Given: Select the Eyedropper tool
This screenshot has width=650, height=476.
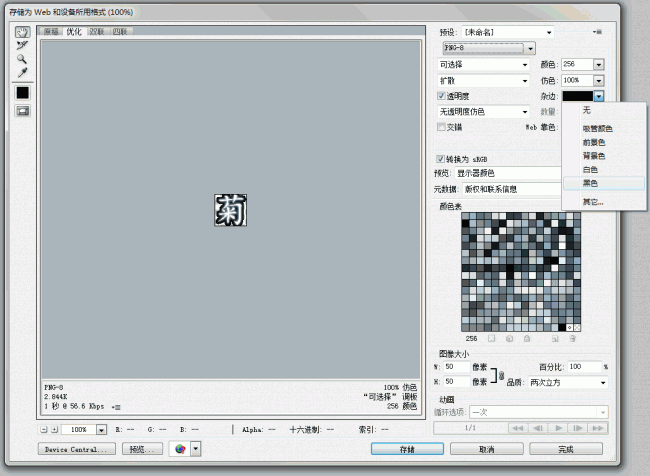Looking at the screenshot, I should tap(22, 73).
